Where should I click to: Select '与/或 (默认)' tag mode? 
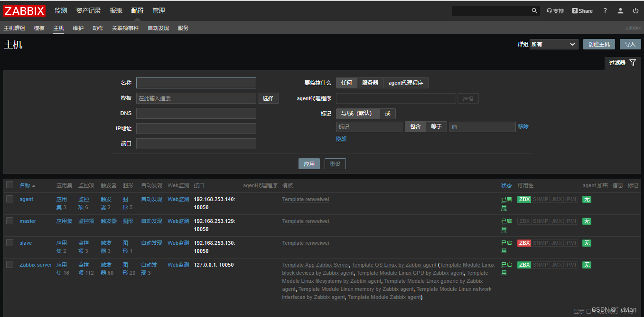358,114
